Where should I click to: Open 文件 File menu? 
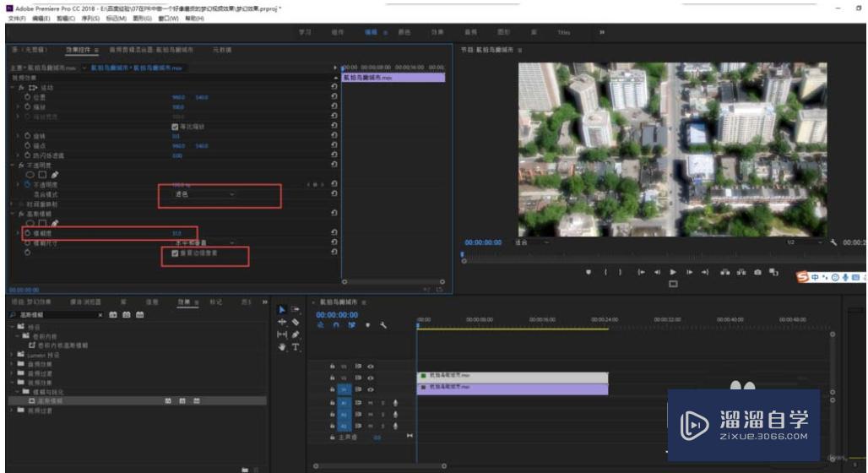pos(17,19)
